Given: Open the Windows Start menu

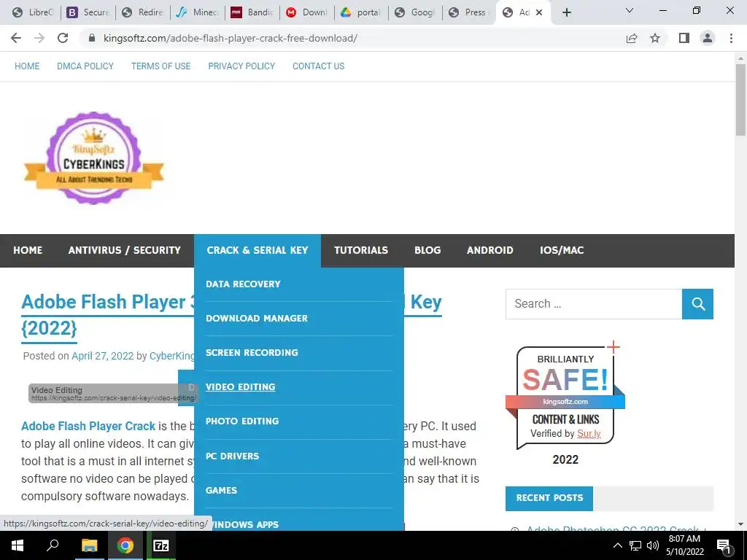Looking at the screenshot, I should (x=18, y=545).
